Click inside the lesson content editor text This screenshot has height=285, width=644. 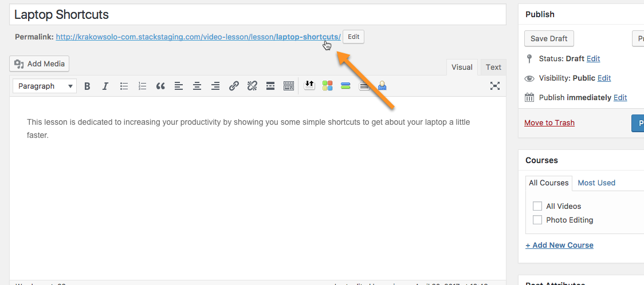click(x=249, y=128)
